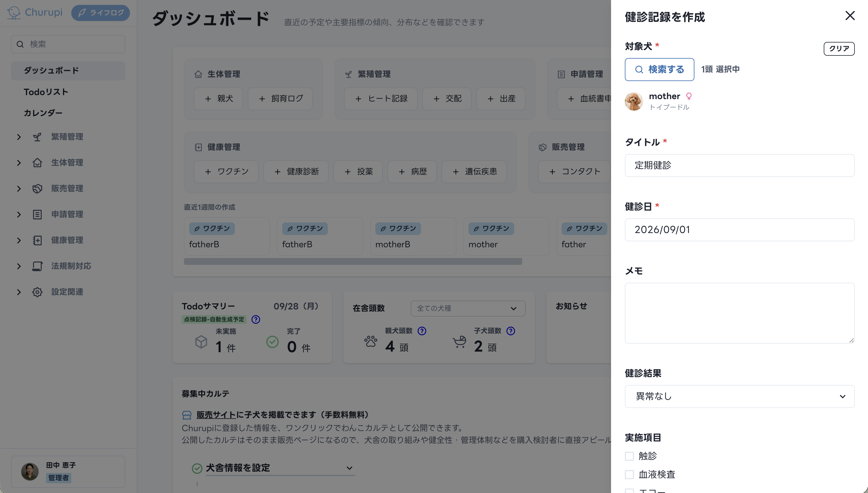Screen dimensions: 868x493
Task: Click the Churupi bird logo icon
Action: click(x=14, y=13)
